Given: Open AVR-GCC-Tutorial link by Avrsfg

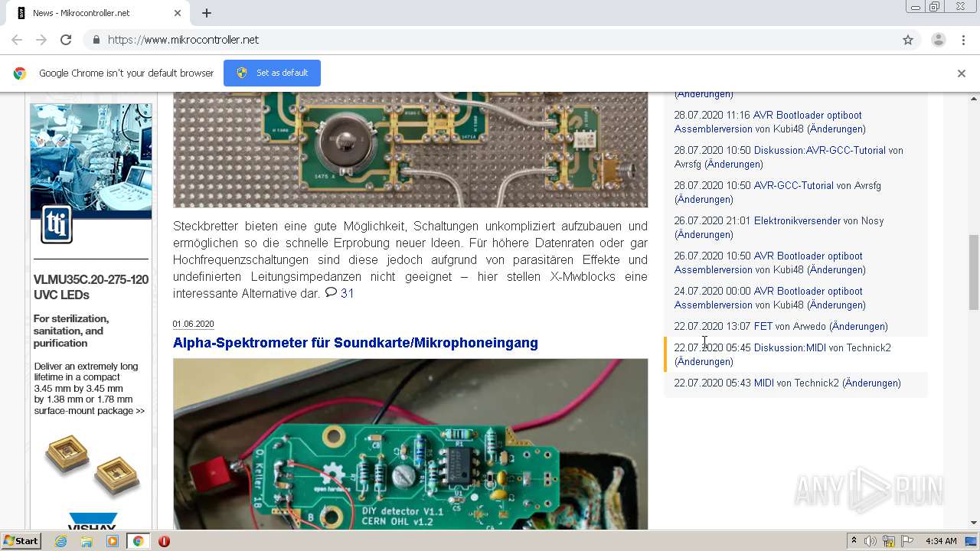Looking at the screenshot, I should (x=793, y=185).
